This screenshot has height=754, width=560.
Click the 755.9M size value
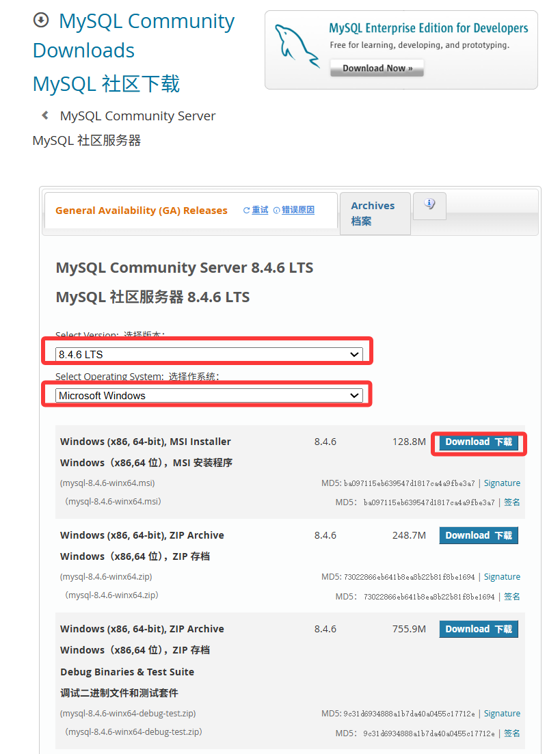point(409,629)
